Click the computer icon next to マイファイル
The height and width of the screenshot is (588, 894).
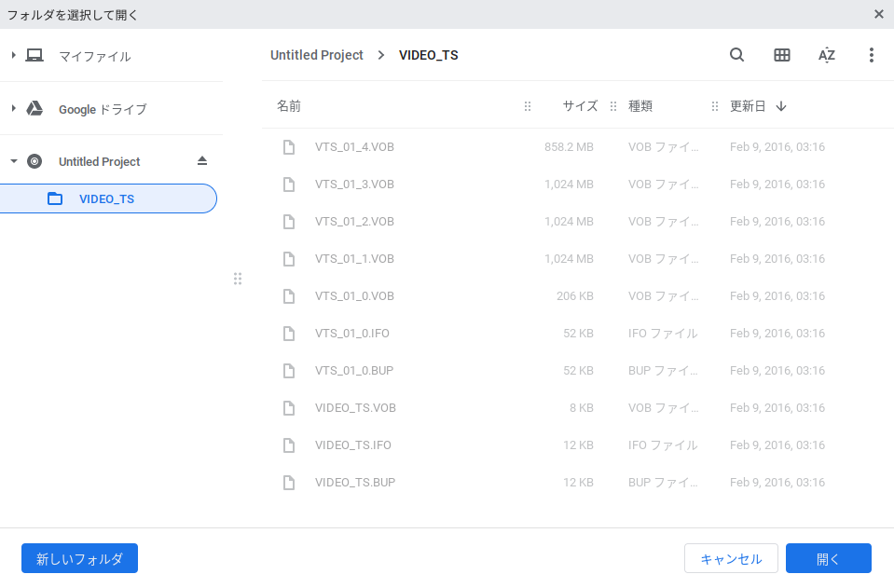(34, 55)
